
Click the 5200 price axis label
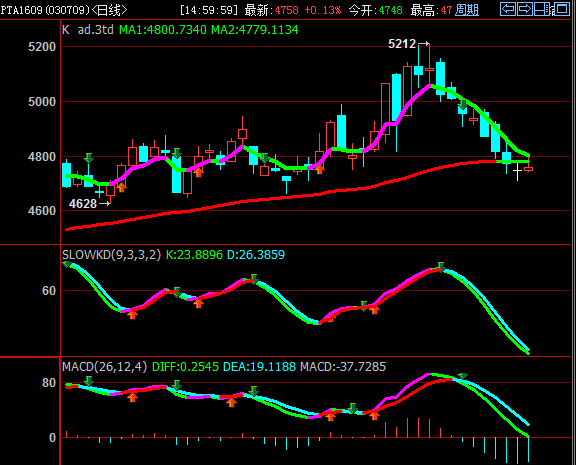42,47
